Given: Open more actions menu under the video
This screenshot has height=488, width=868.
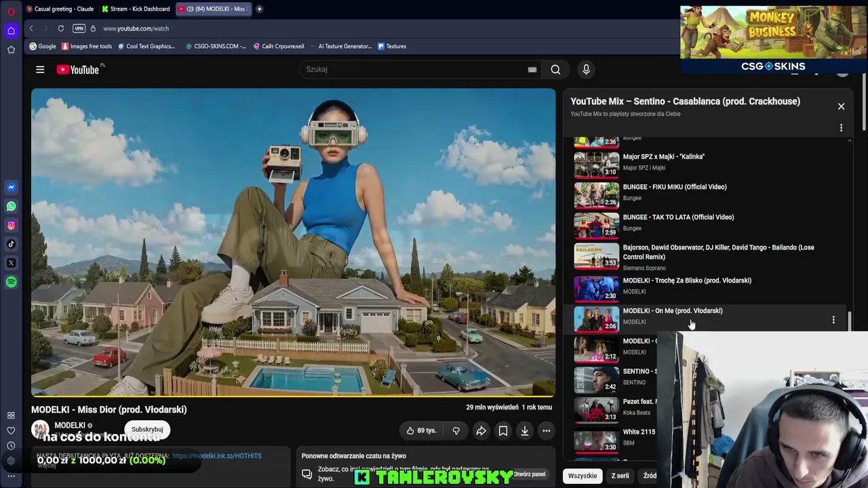Looking at the screenshot, I should click(x=546, y=430).
